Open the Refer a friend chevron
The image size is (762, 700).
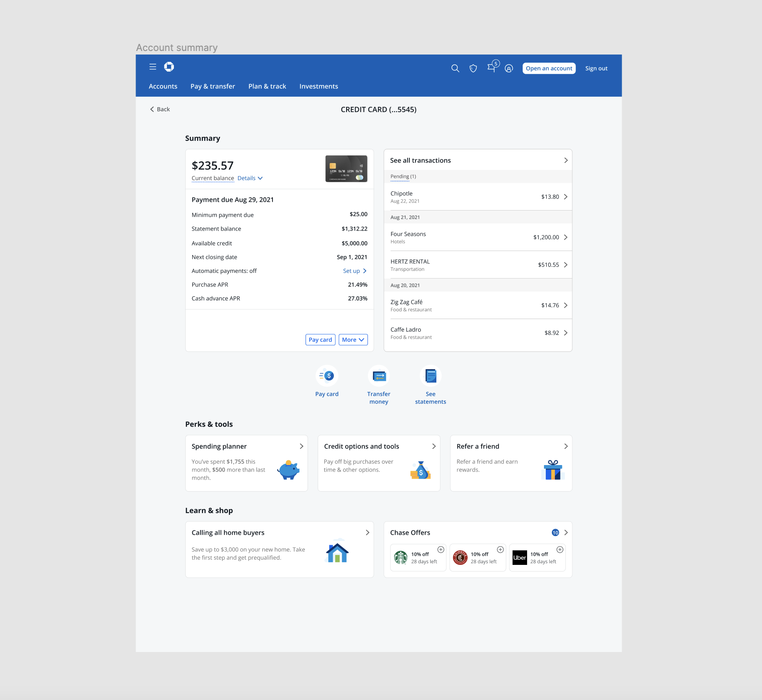click(566, 446)
